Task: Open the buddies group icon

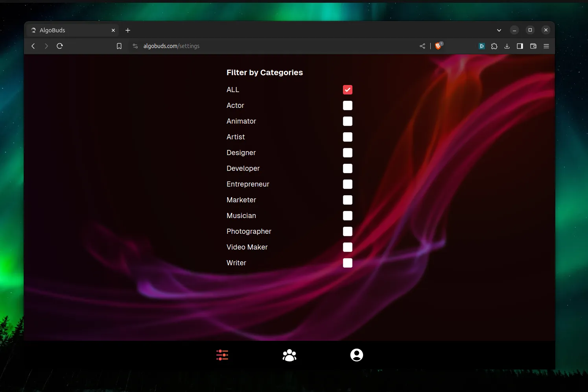Action: (x=289, y=355)
